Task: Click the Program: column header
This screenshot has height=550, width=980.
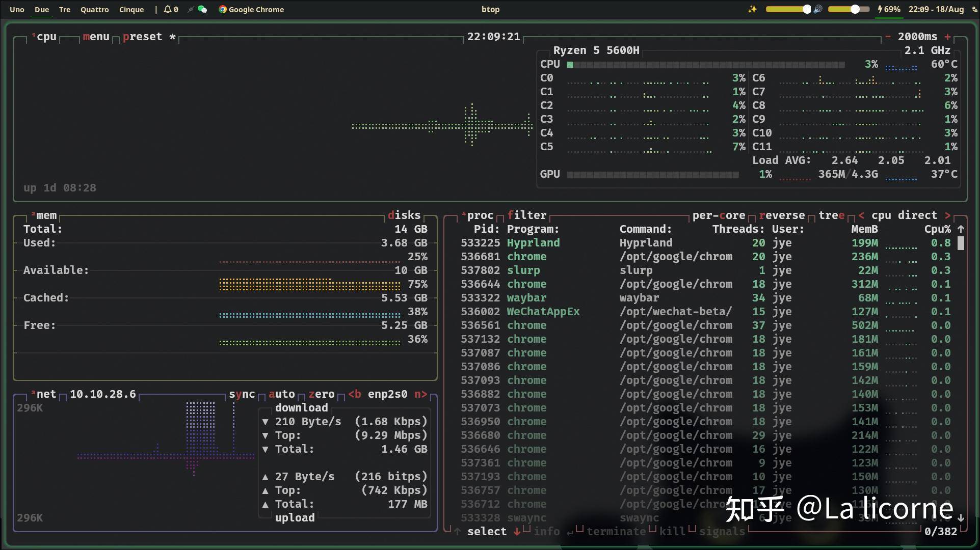Action: [x=533, y=229]
